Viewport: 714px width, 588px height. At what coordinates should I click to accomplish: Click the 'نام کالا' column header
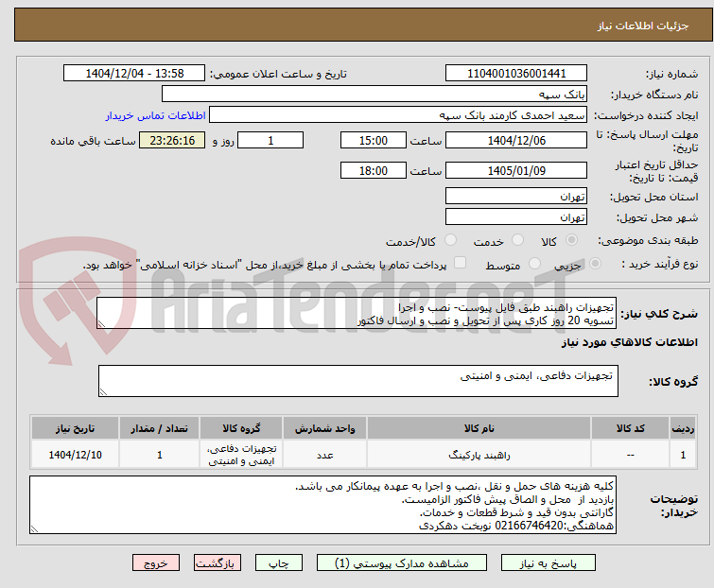[479, 428]
